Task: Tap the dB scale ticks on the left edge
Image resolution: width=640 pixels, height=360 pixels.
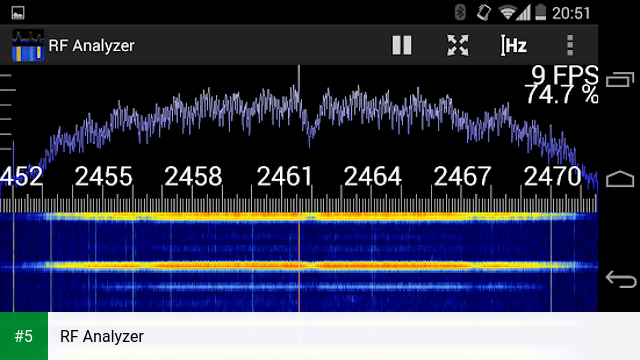Action: 7,112
